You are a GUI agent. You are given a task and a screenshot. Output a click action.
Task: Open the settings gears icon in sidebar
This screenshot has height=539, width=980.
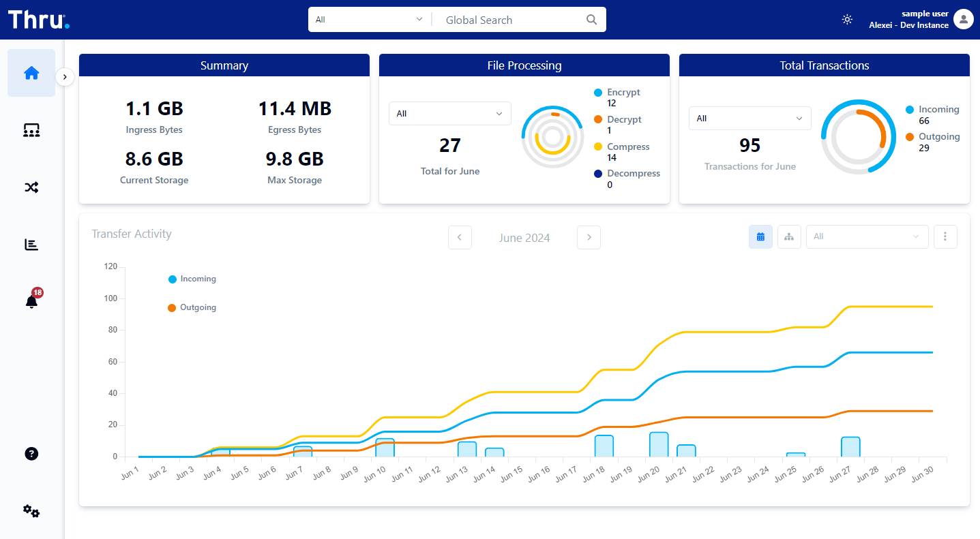31,511
